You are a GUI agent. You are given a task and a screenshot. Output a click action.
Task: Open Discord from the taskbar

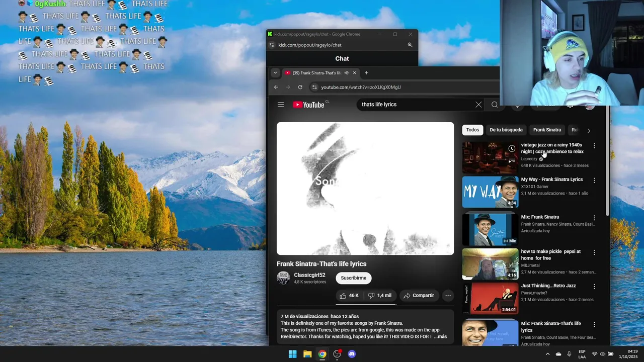[352, 354]
